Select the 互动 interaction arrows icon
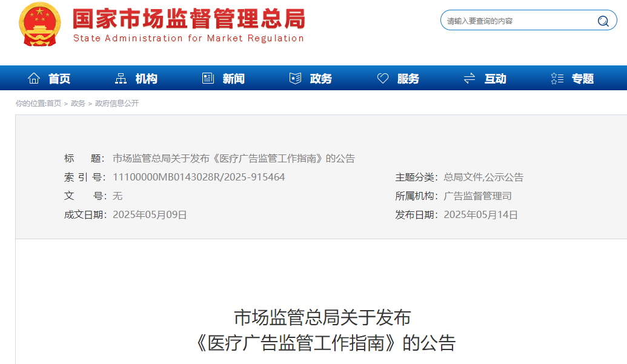Image resolution: width=627 pixels, height=364 pixels. click(469, 78)
